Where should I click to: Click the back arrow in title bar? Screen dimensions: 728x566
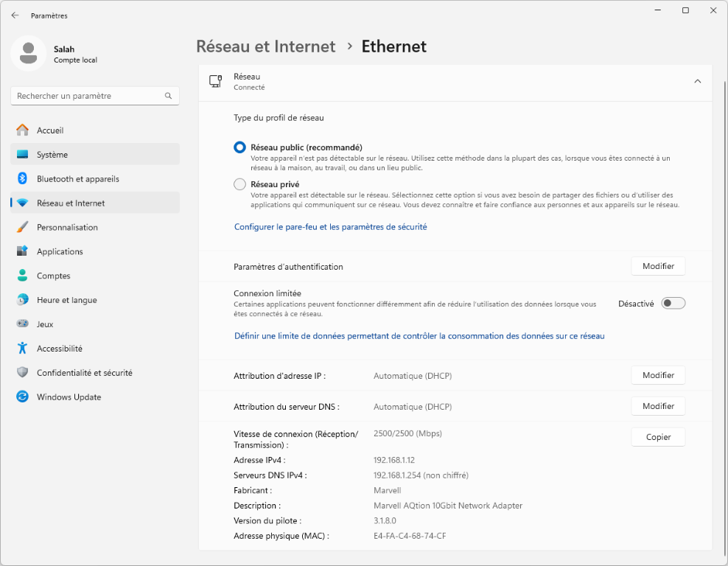(15, 15)
